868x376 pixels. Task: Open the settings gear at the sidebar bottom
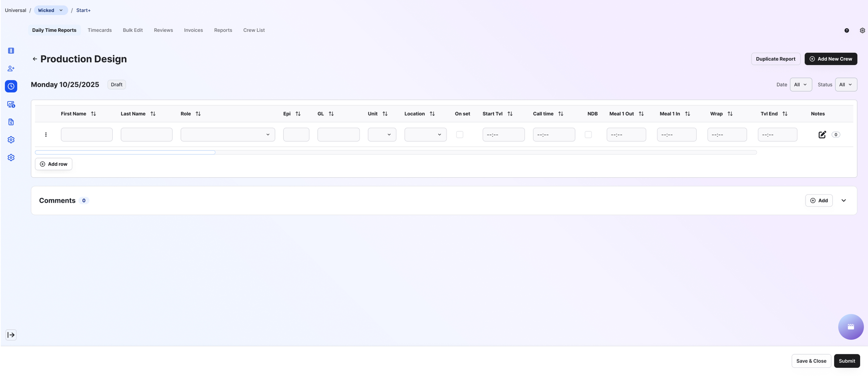[11, 157]
